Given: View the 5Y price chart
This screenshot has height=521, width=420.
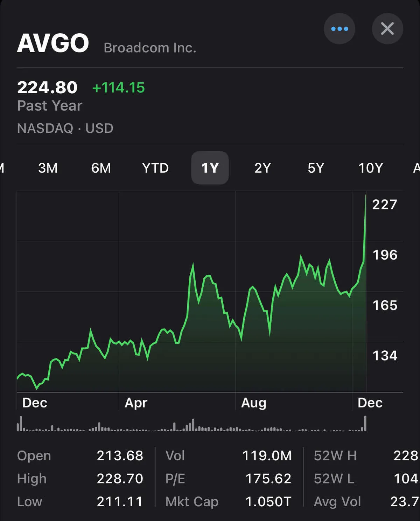Looking at the screenshot, I should [x=316, y=168].
